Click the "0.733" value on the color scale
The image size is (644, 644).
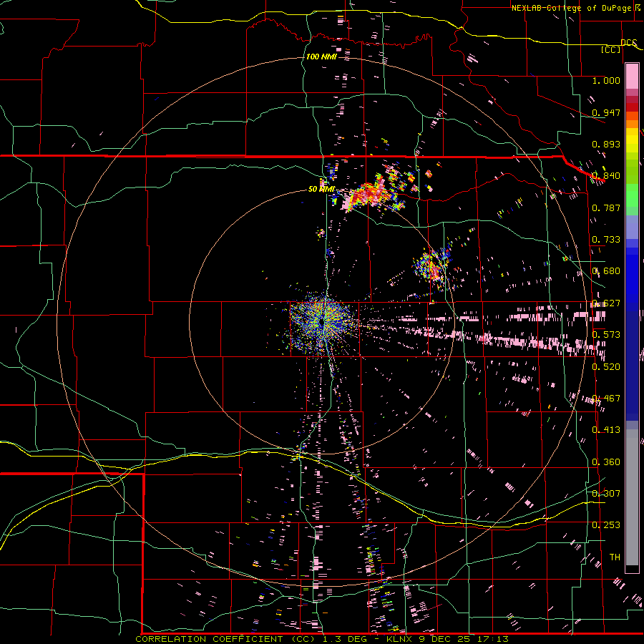point(606,240)
